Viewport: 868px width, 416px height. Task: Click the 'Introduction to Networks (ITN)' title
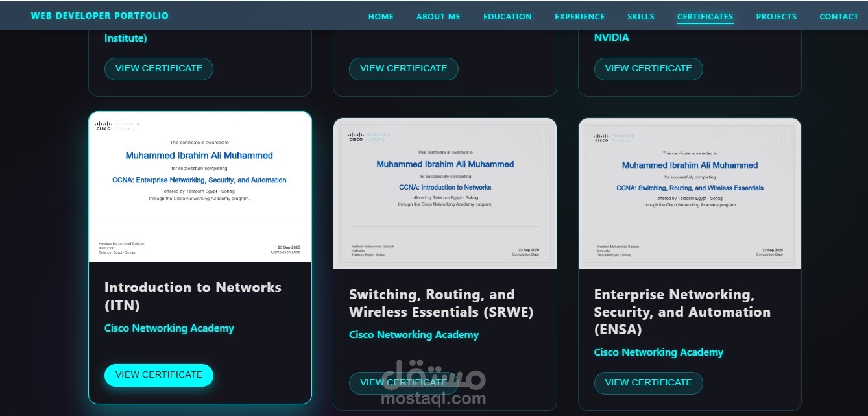click(193, 296)
